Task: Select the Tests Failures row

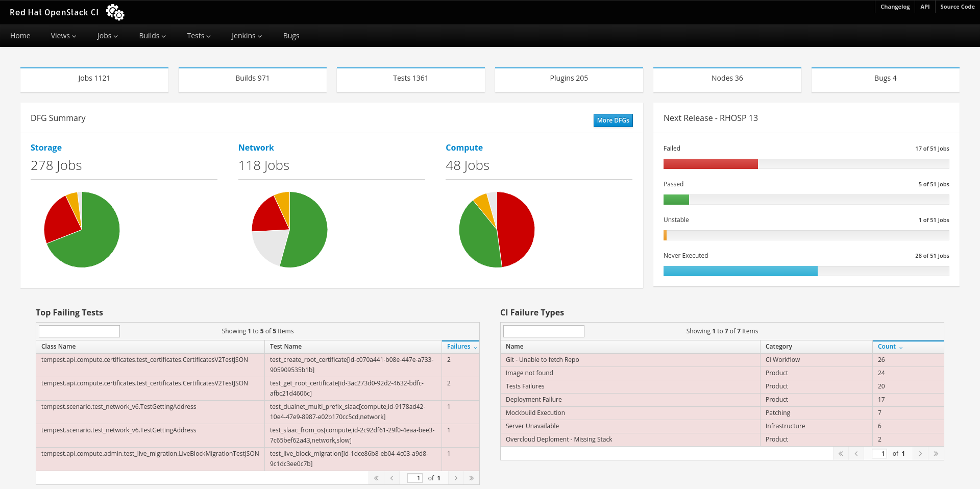Action: point(722,386)
